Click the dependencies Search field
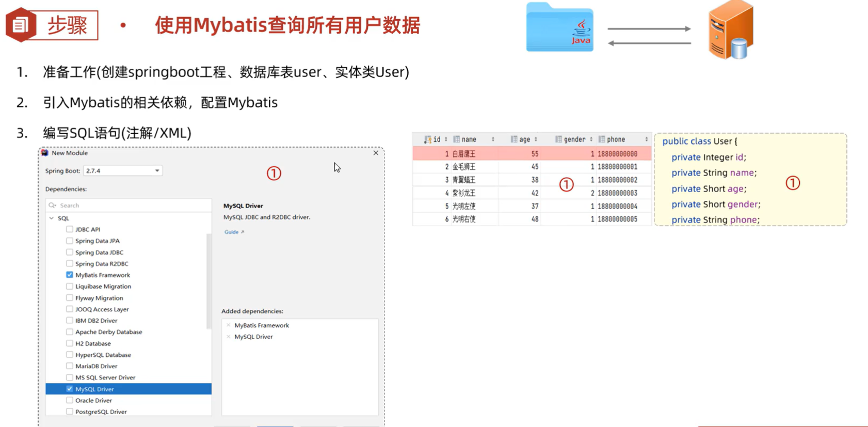Screen dimensions: 868x427 128,205
